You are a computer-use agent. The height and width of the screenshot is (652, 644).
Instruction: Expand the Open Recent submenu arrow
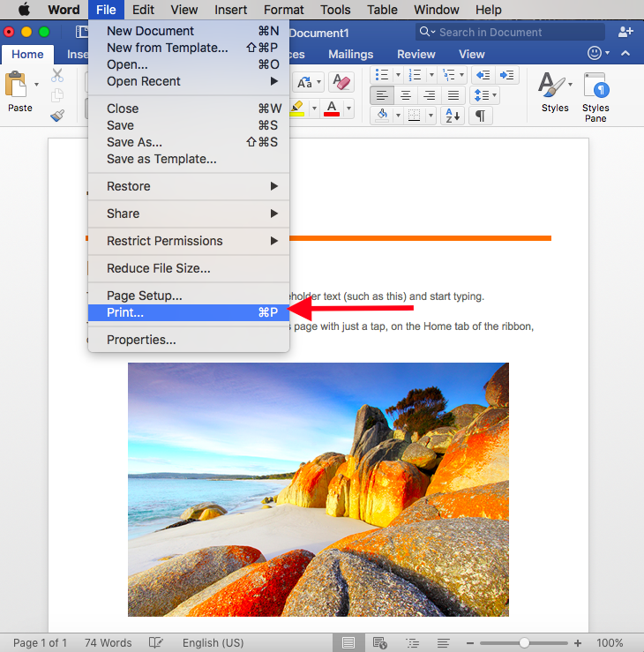click(274, 81)
